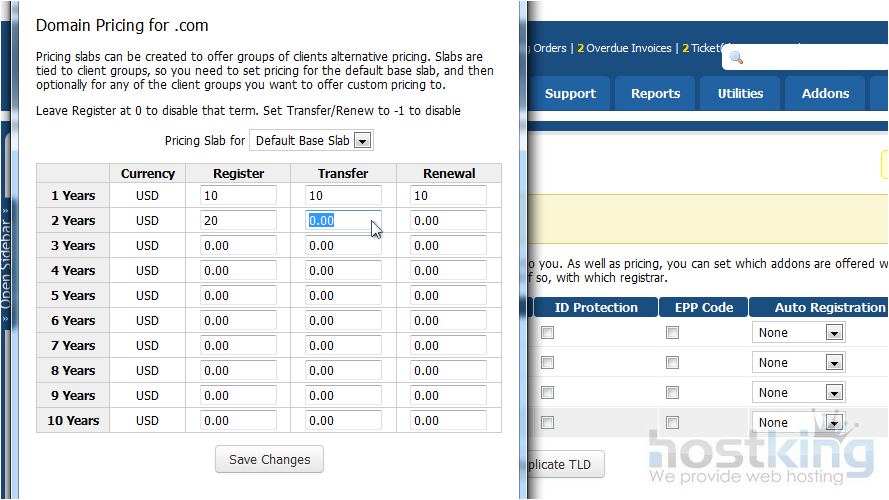Screen dimensions: 889x500
Task: Select the 2 Years Renewal price field
Action: pos(448,221)
